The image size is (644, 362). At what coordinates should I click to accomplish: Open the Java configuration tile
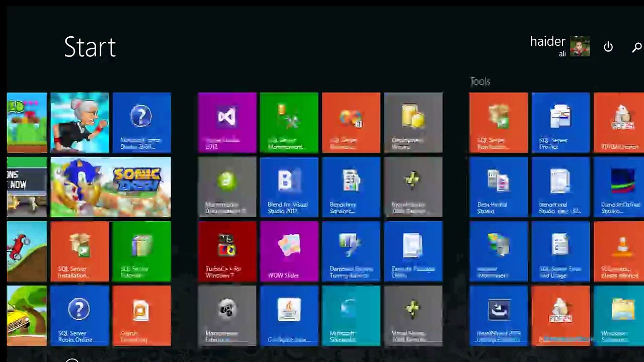(289, 316)
